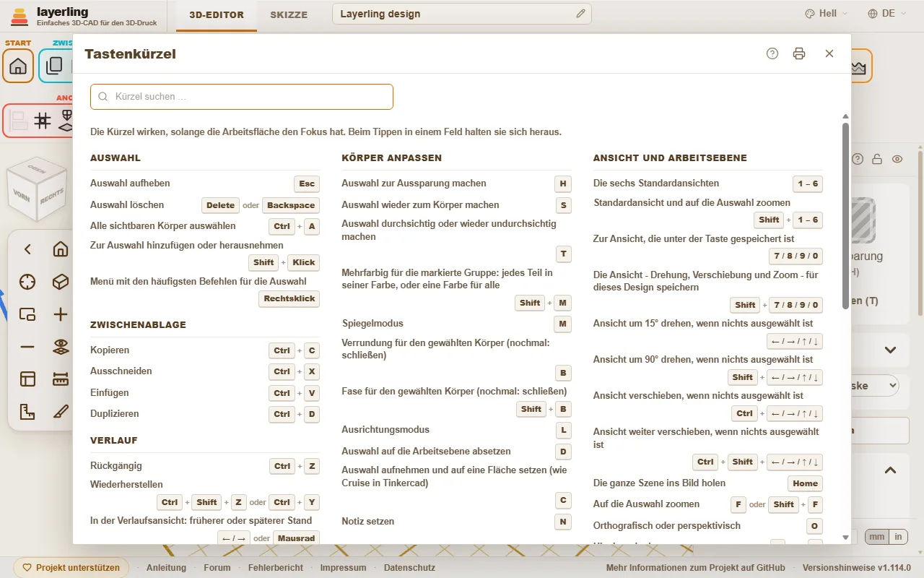Click the rectangle-with-inset icon in the view panel
The image size is (924, 578).
[27, 314]
